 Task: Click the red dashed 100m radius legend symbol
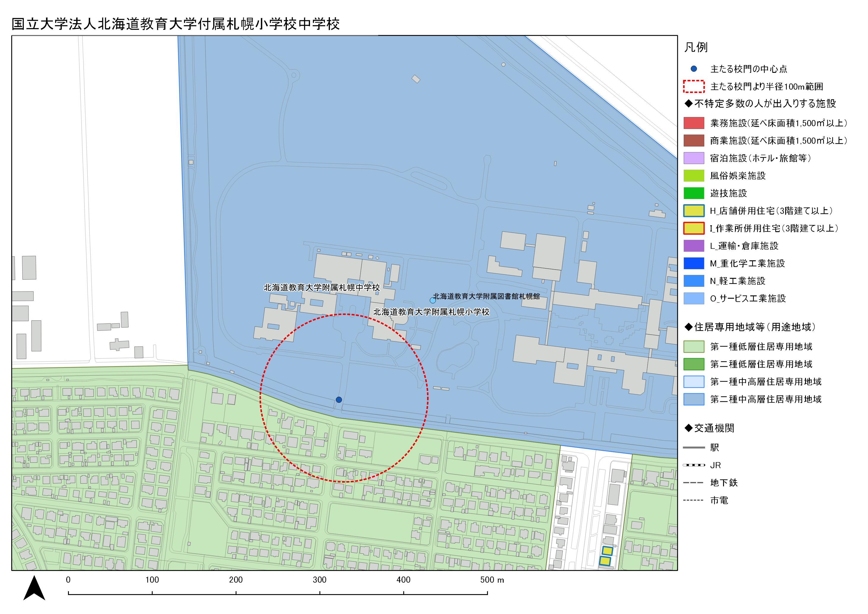click(694, 87)
